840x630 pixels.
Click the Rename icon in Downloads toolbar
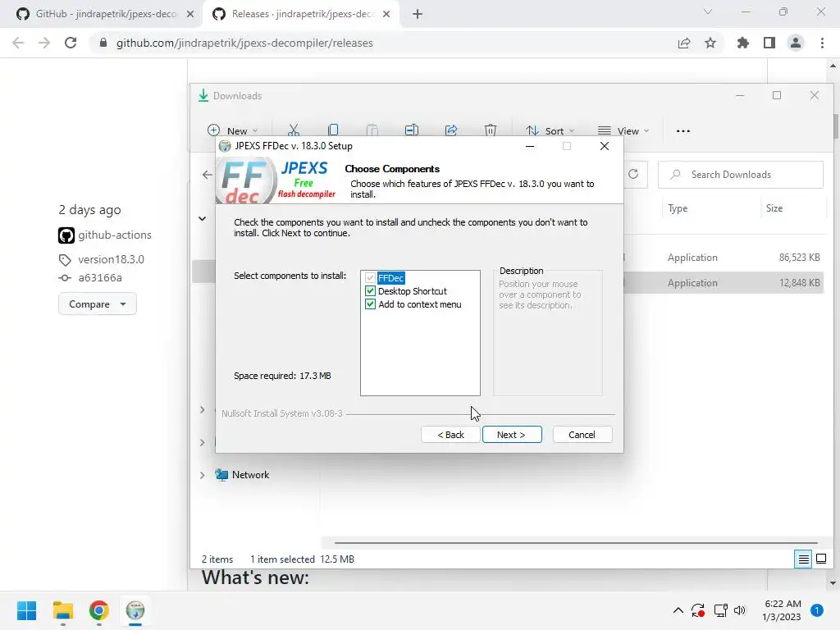(412, 130)
